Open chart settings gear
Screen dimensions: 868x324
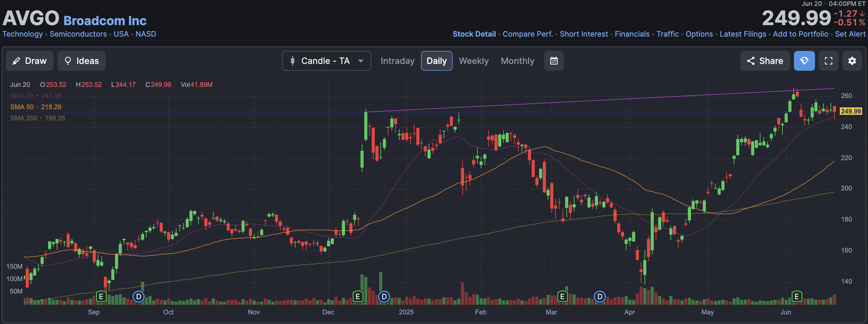[852, 61]
